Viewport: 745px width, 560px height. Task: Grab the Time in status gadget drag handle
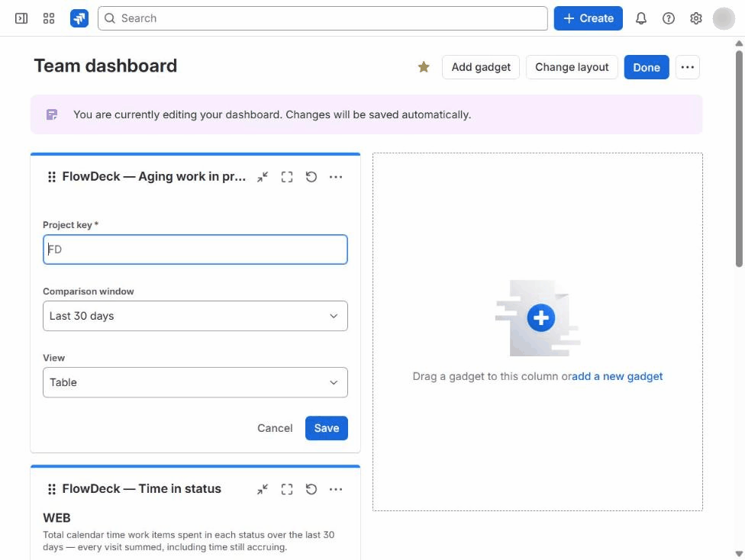pos(52,489)
